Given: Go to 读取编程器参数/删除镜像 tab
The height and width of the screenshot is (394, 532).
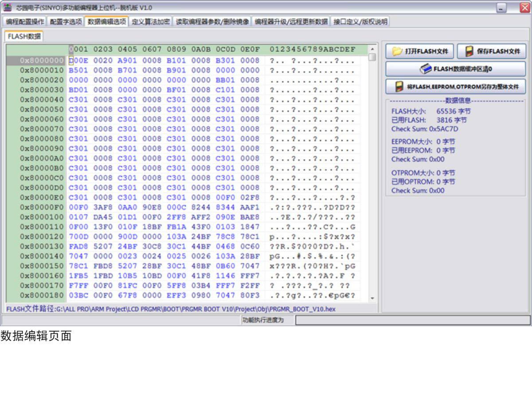Looking at the screenshot, I should pyautogui.click(x=212, y=21).
